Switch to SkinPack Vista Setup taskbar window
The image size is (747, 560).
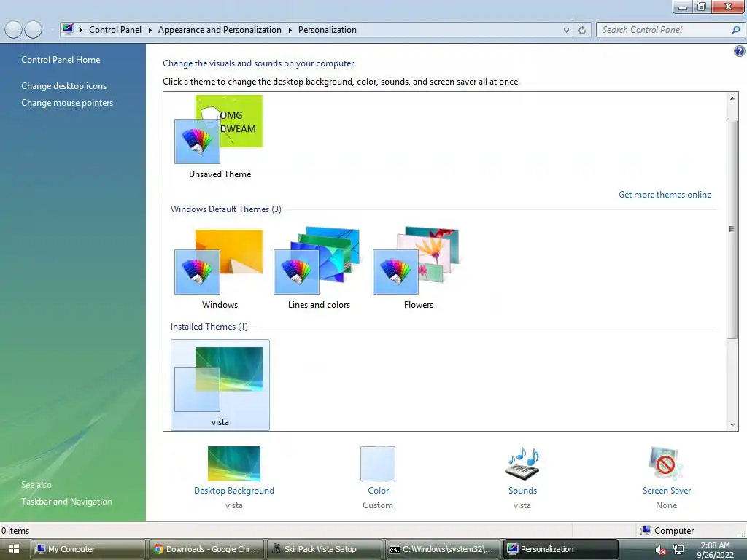pos(325,549)
